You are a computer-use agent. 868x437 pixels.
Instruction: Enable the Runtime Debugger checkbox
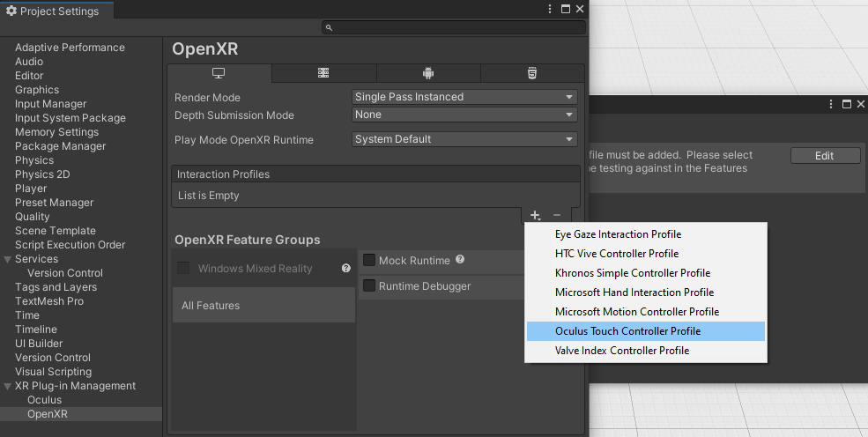tap(369, 285)
